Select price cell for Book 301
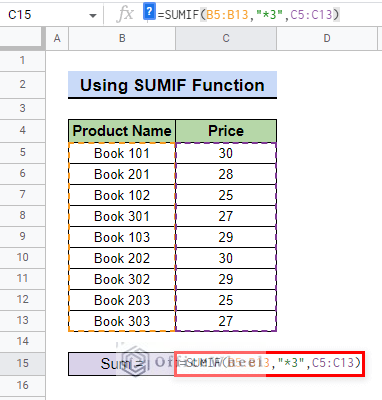The height and width of the screenshot is (400, 382). 226,216
